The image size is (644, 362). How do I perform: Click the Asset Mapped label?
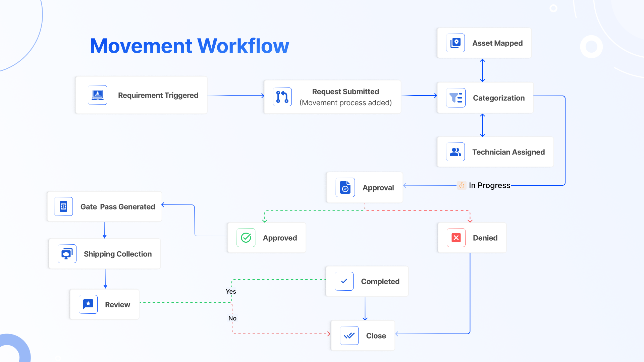coord(497,43)
